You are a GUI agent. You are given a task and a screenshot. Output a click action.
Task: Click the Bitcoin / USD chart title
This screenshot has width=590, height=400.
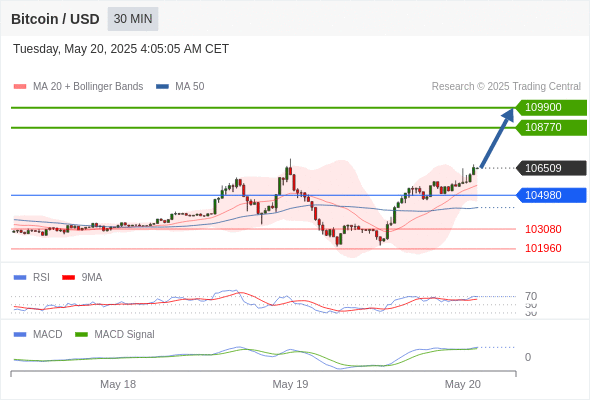(55, 19)
